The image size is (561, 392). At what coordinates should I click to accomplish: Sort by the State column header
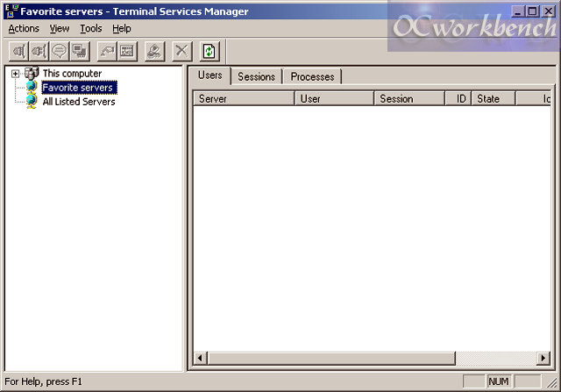(494, 98)
